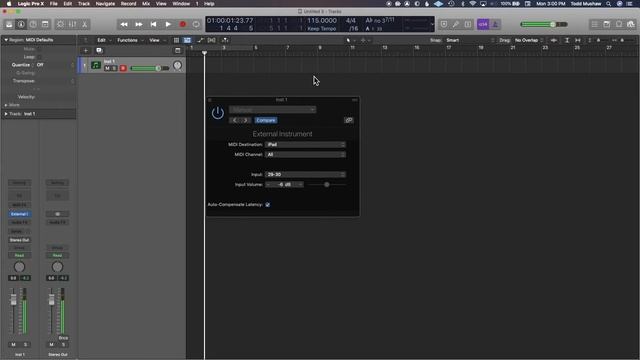Click the Inst 1 track pan knob
Screen dimensions: 640x360
click(x=178, y=65)
